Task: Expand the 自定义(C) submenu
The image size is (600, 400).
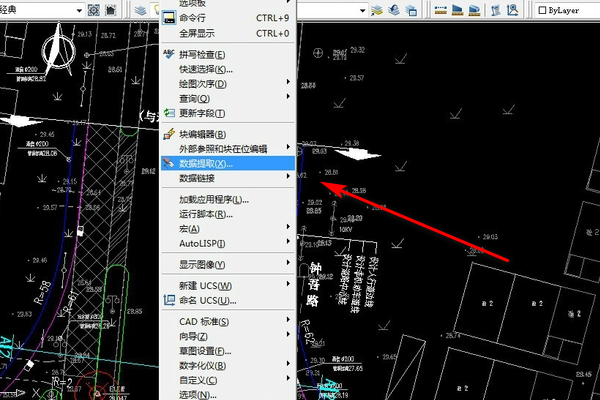Action: 227,380
